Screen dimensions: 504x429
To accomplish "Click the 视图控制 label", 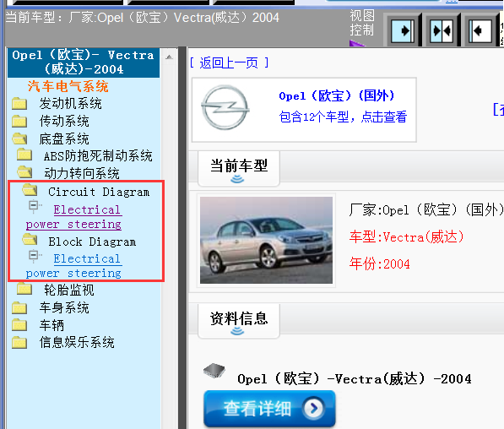I will 362,23.
